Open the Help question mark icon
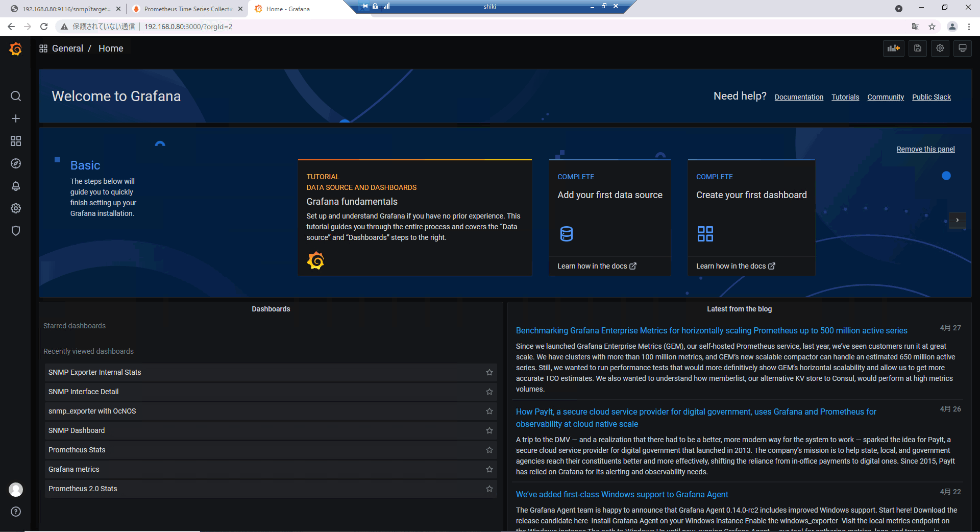 (x=16, y=512)
